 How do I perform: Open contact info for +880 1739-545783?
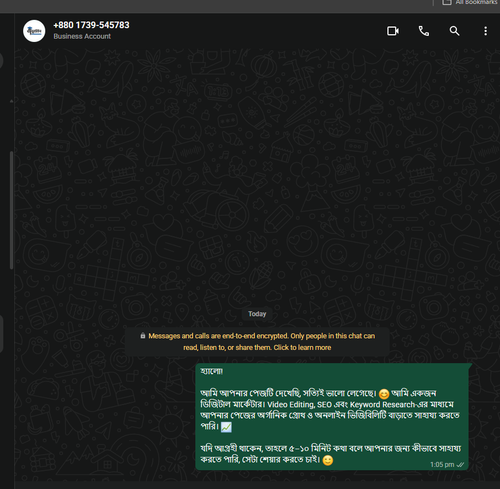pos(91,25)
